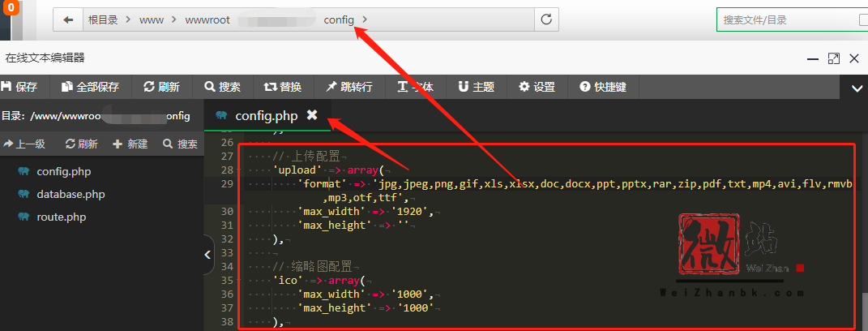Open the Search (搜索) tool in toolbar
Screen dimensions: 868x331
tap(222, 87)
